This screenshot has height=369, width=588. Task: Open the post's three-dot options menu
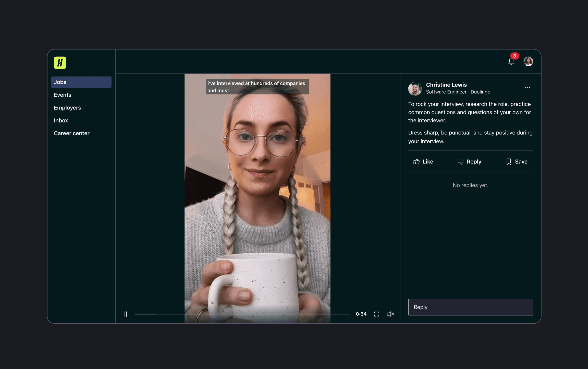[528, 88]
